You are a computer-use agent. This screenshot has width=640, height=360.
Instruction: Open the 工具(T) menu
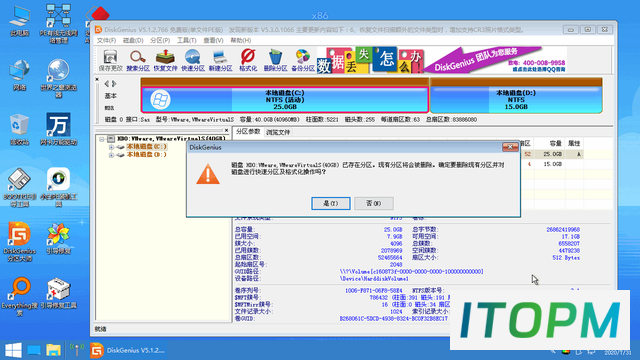[187, 40]
